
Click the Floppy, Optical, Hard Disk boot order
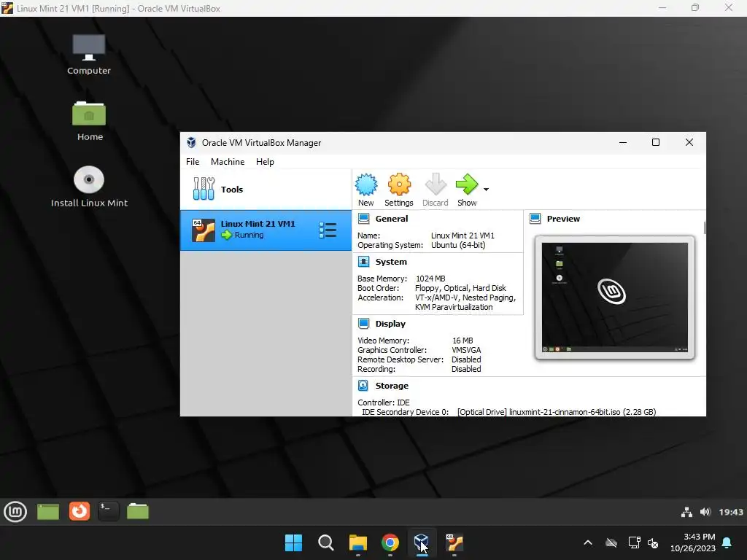[460, 288]
